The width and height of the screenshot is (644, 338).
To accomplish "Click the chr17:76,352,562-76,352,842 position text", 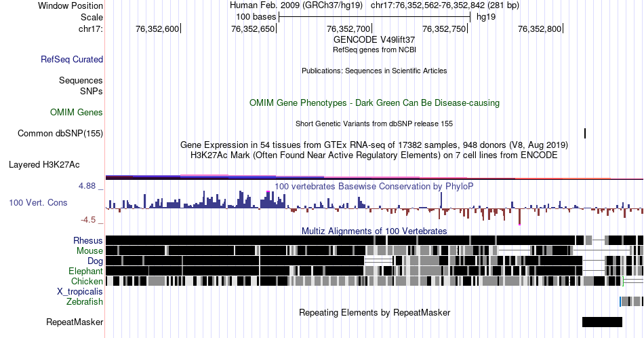I will coord(445,5).
